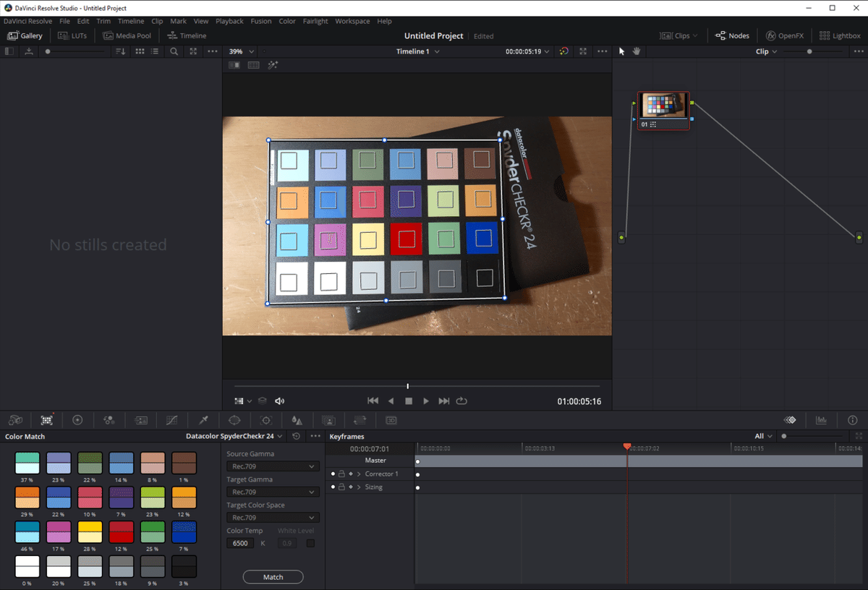This screenshot has width=868, height=590.
Task: Open the Power Window palette
Action: coord(234,420)
